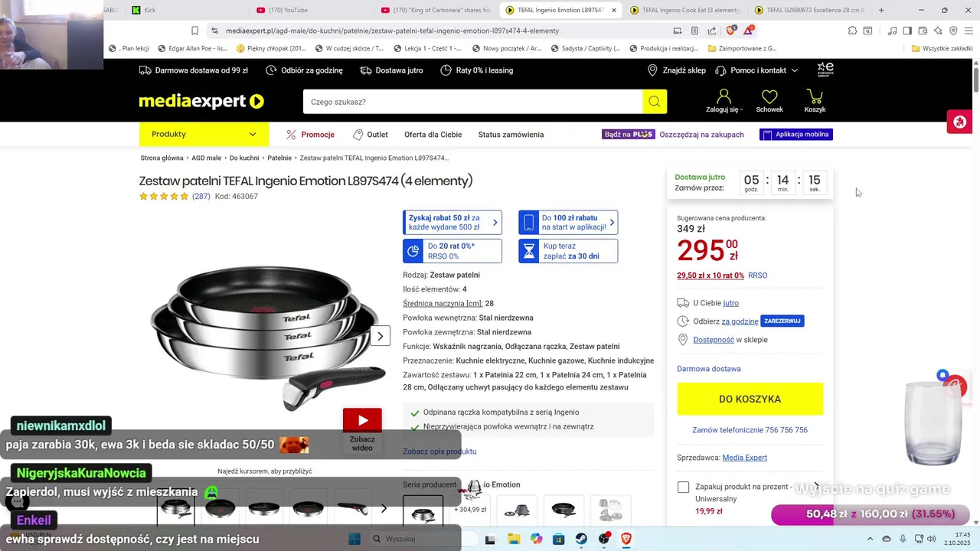This screenshot has width=980, height=551.
Task: Open the Promocje menu item
Action: click(310, 135)
